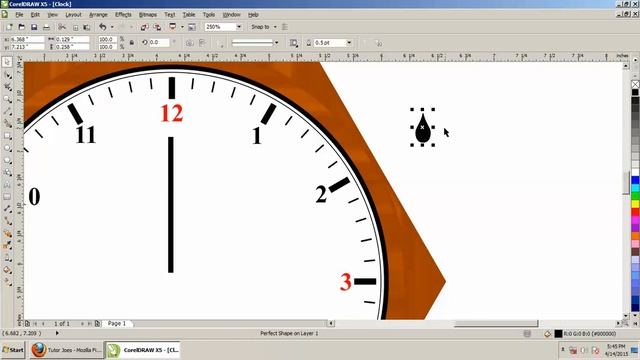The image size is (640, 360).
Task: Select the Rectangle tool
Action: tap(7, 136)
